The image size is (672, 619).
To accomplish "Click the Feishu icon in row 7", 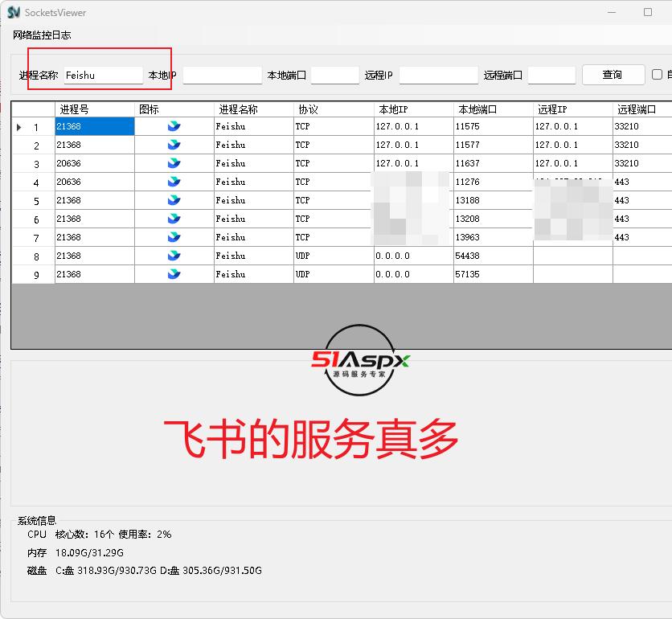I will [174, 236].
